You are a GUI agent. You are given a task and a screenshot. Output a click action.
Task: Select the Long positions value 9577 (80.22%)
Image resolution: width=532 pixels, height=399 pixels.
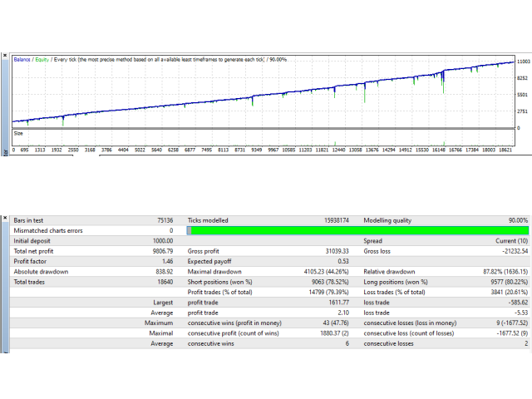(510, 282)
